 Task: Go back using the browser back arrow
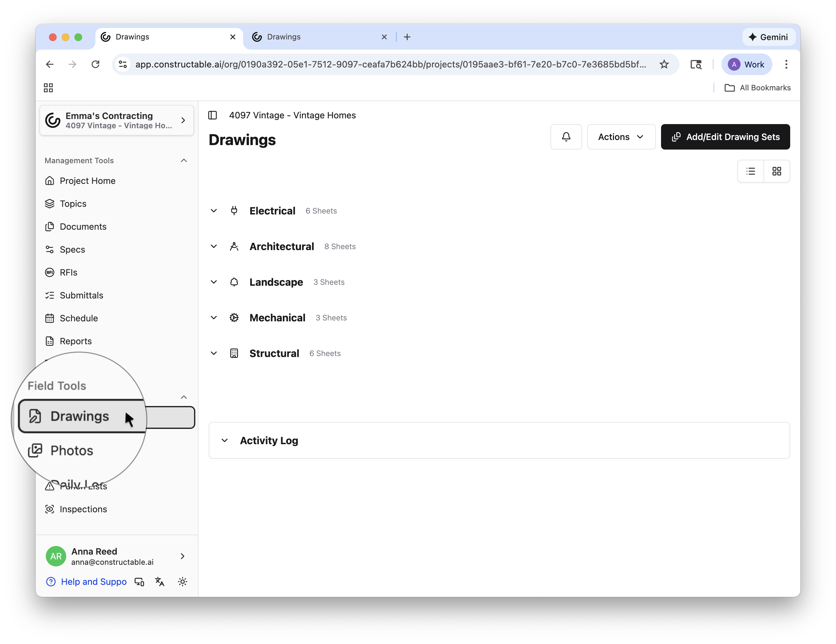(50, 64)
